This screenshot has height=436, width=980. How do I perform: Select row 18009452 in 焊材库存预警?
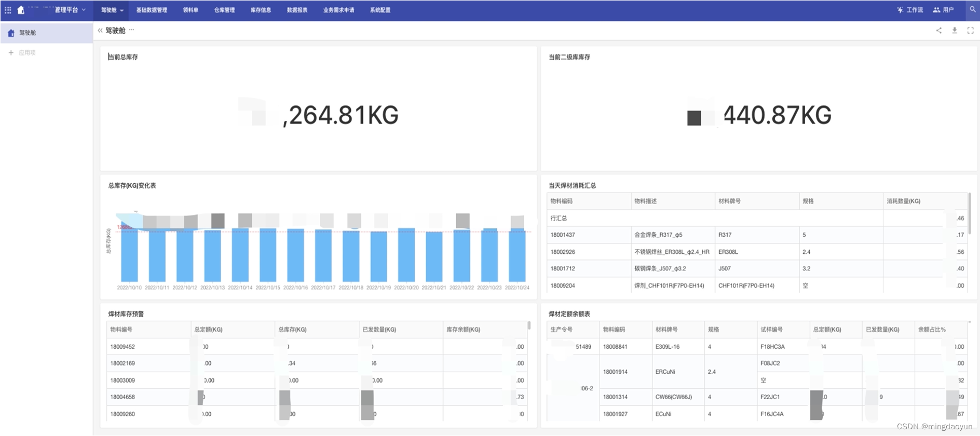click(317, 347)
